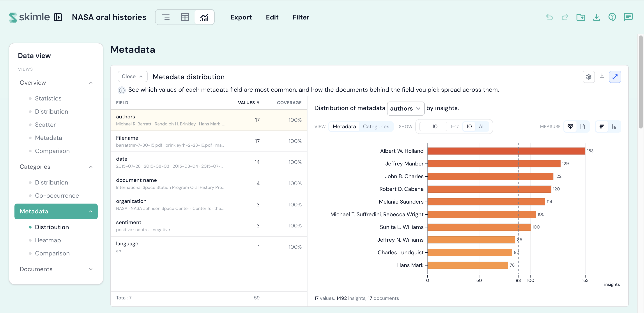Expand the chart to fullscreen
644x313 pixels.
[x=615, y=77]
